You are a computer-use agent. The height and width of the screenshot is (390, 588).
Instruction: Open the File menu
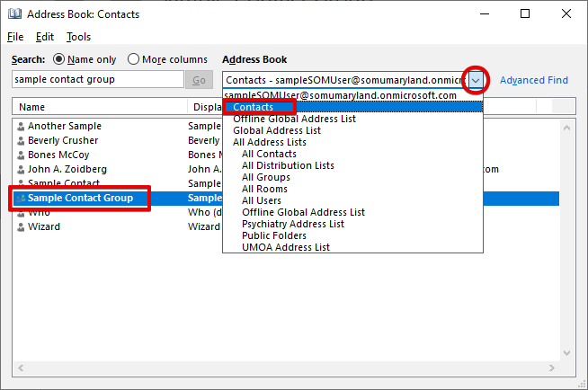point(15,37)
